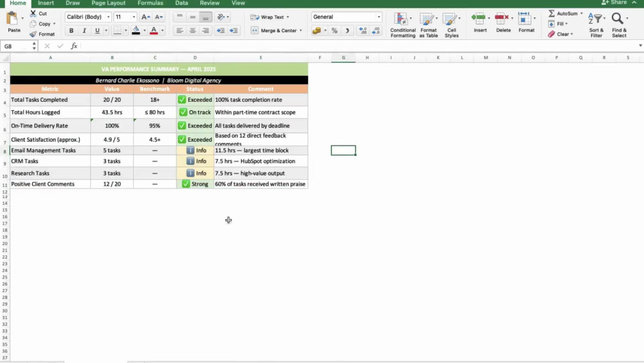This screenshot has width=644, height=363.
Task: Open the fill color dropdown arrow
Action: click(x=144, y=30)
